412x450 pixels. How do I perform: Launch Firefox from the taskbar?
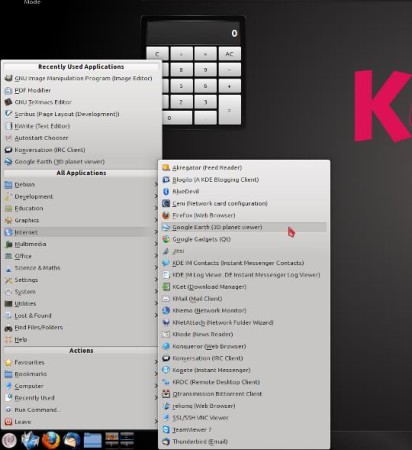tap(51, 440)
